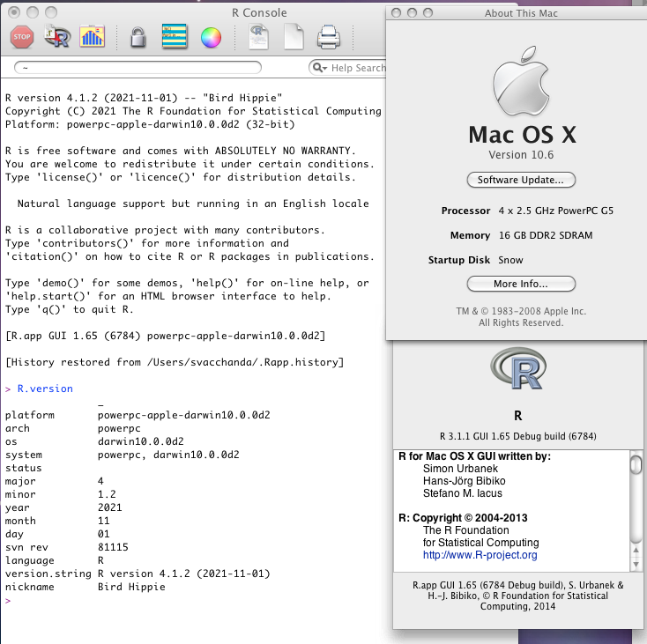Click the Processor value 4 x 2.5 GHz PowerPC G5
This screenshot has width=647, height=644.
pyautogui.click(x=556, y=211)
